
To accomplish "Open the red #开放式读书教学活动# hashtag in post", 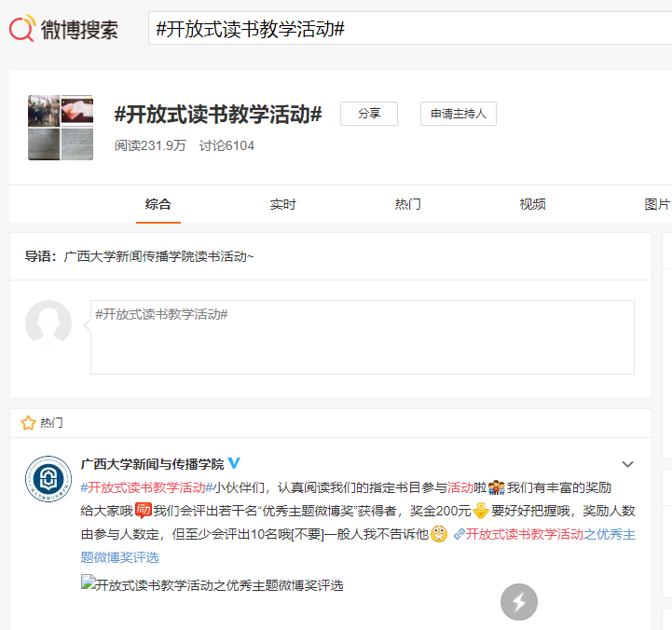I will (146, 487).
